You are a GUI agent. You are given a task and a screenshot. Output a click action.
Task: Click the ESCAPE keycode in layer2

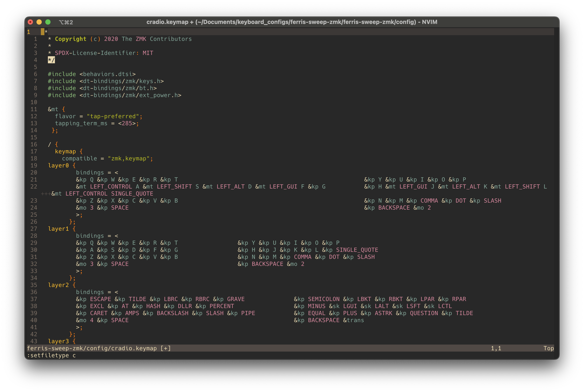[100, 299]
